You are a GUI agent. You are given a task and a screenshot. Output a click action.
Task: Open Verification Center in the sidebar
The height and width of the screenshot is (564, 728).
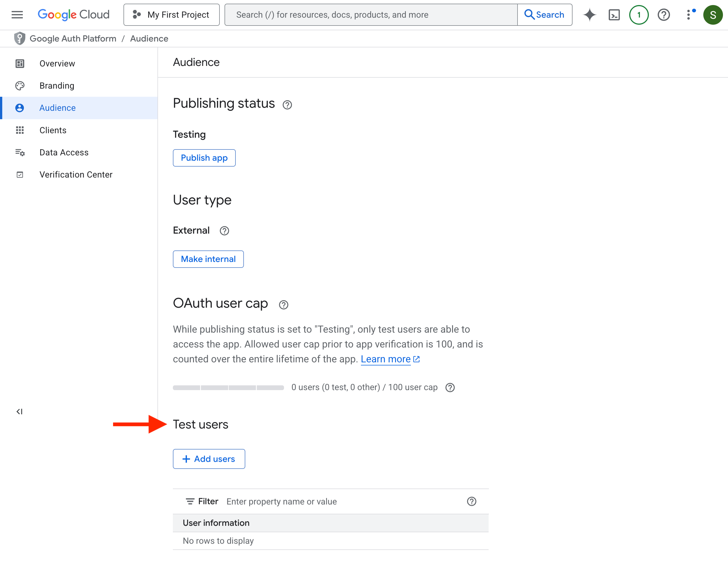(76, 174)
